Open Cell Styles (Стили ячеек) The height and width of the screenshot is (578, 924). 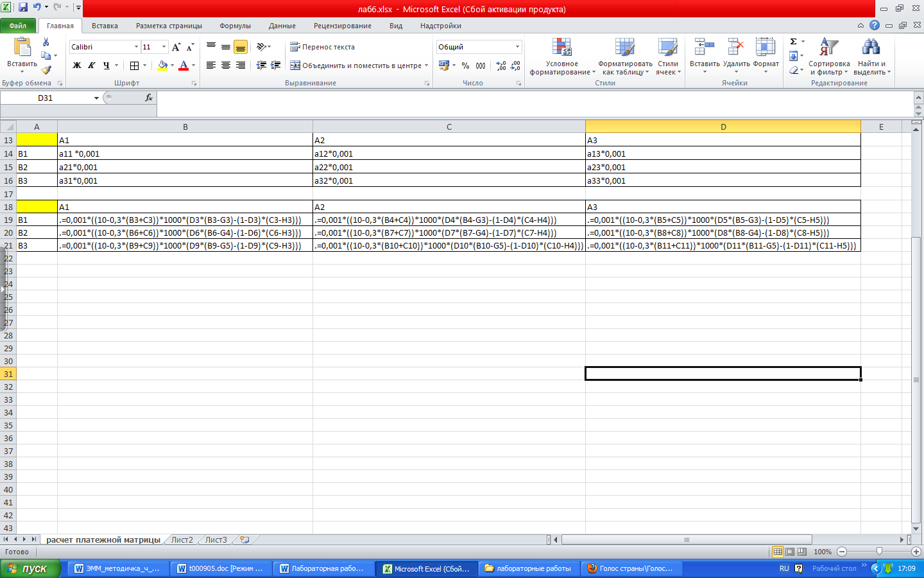coord(668,57)
